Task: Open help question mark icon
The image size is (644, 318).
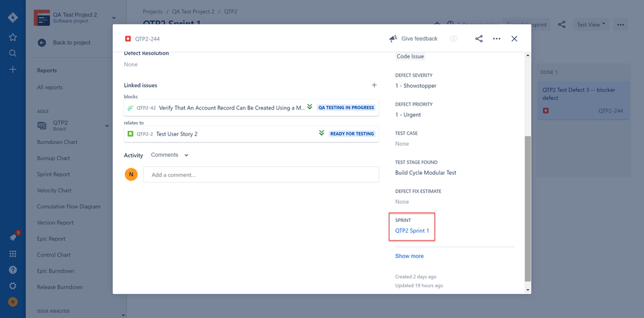Action: click(x=13, y=270)
